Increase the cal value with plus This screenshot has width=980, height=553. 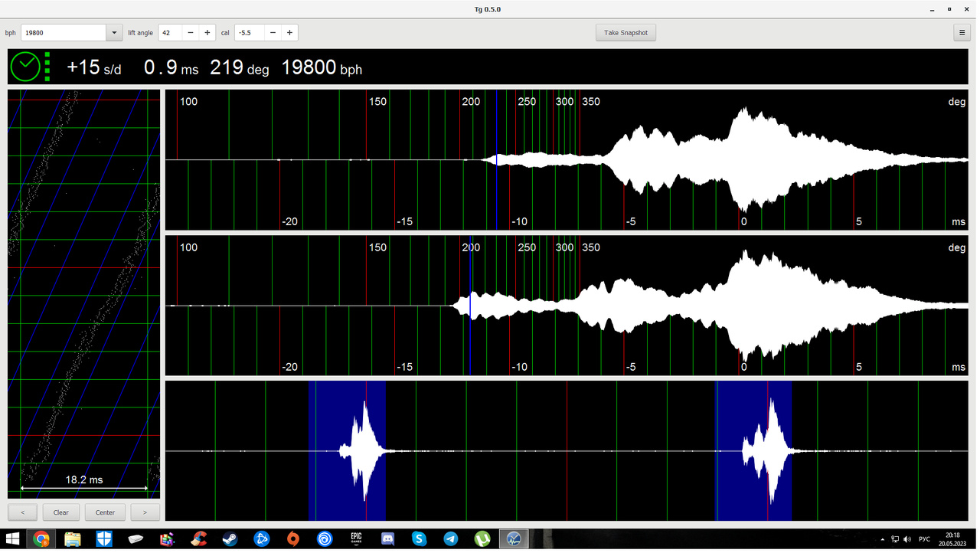[x=289, y=32]
